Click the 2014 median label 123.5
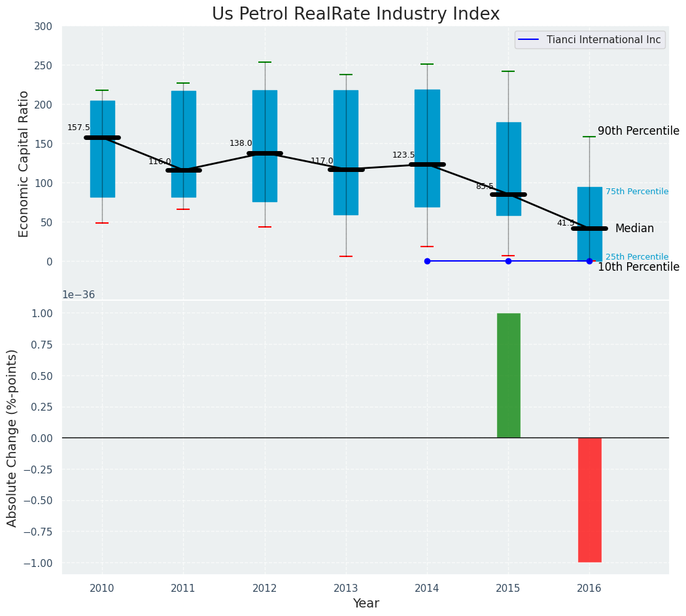This screenshot has width=686, height=616. tap(403, 155)
